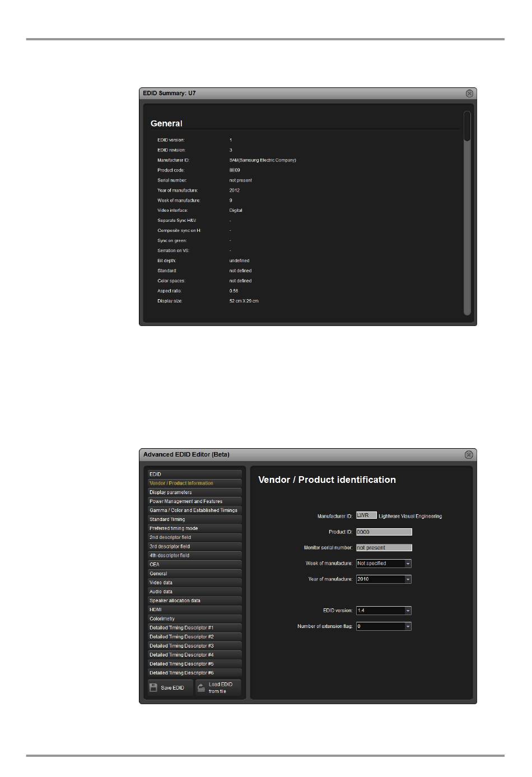Open the EDID version dropdown

coord(384,611)
